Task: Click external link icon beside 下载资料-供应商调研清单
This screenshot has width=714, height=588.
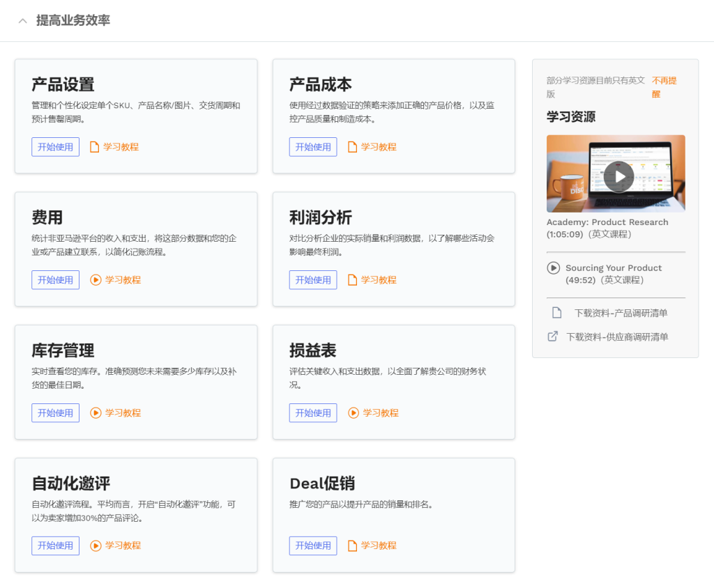Action: pyautogui.click(x=552, y=336)
